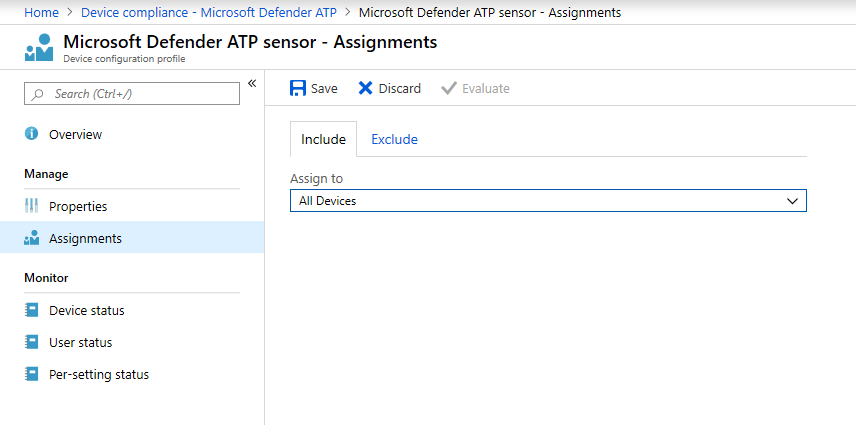Image resolution: width=856 pixels, height=425 pixels.
Task: Click the Discard X icon
Action: (366, 88)
